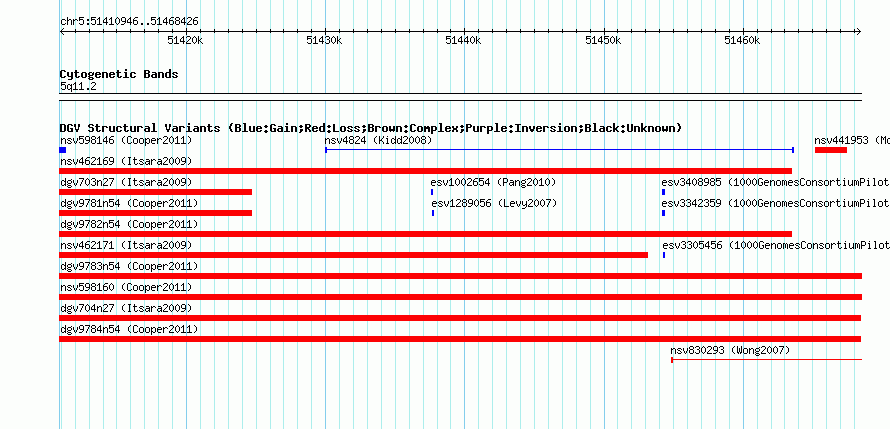Select the blue esv3408985 gain marker
The width and height of the screenshot is (890, 429).
click(663, 192)
